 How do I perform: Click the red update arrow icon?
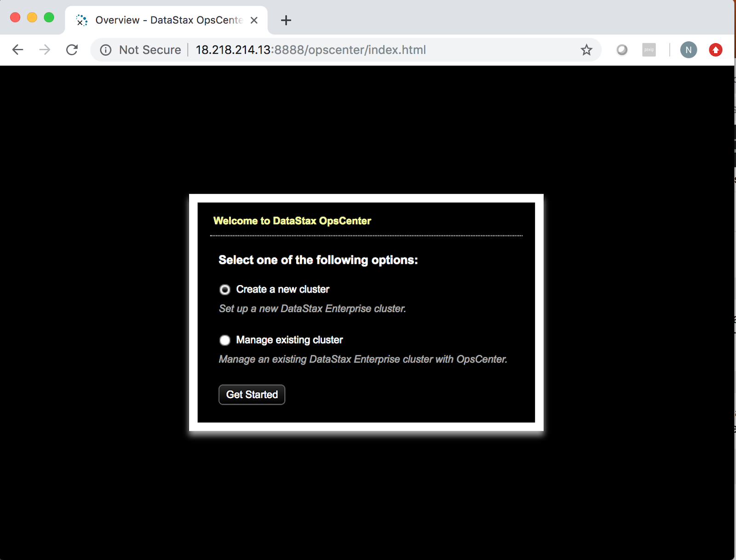[715, 50]
